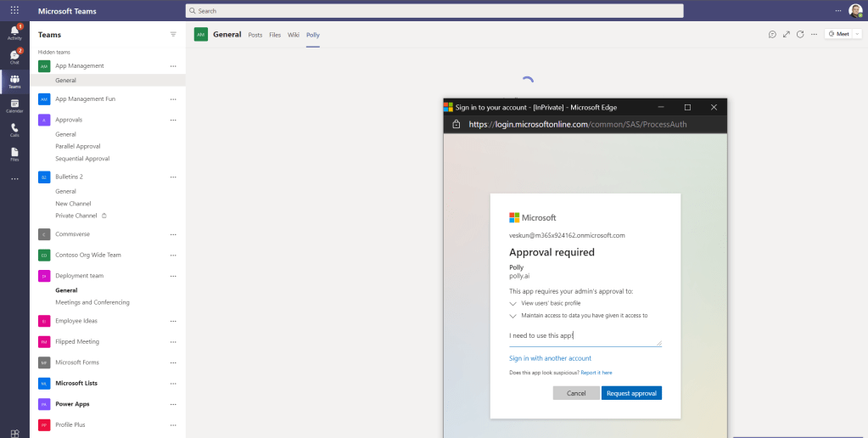Go to Calls in sidebar
Screen dimensions: 868x438
[14, 130]
